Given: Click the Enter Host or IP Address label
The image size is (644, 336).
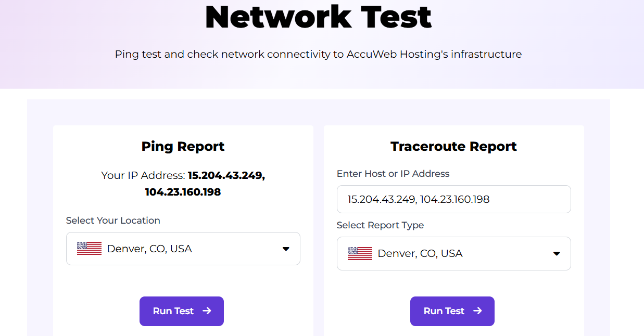Looking at the screenshot, I should tap(393, 174).
